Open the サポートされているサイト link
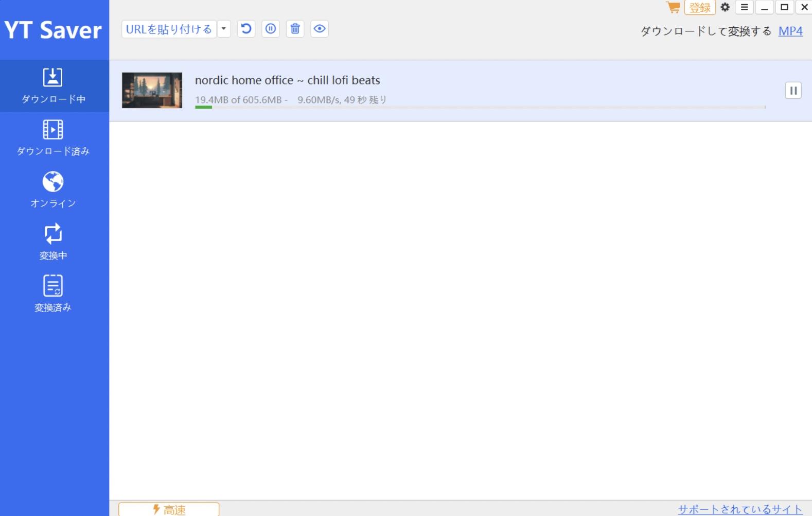 (740, 509)
